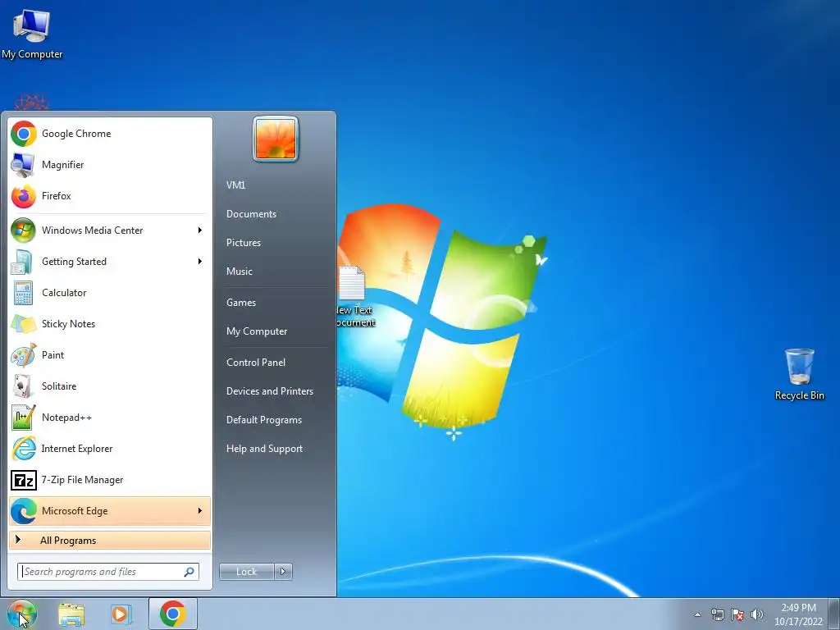840x630 pixels.
Task: Open the Microsoft Edge icon in the Start menu
Action: (x=23, y=510)
